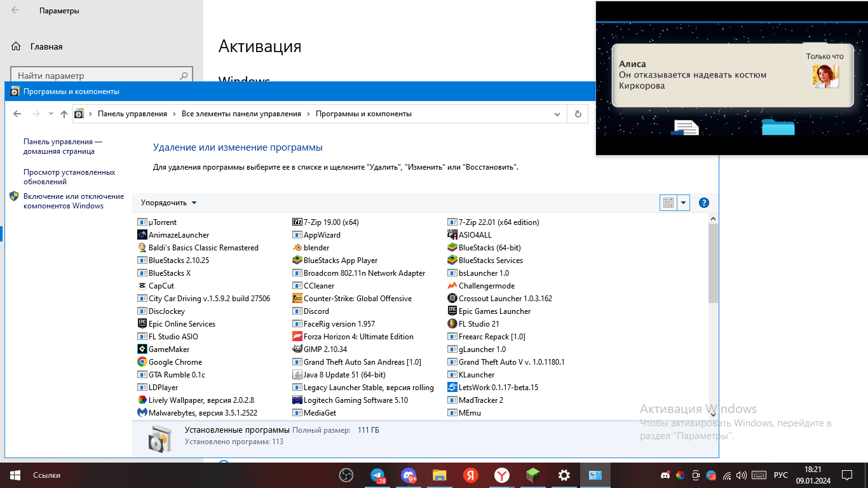
Task: Go back in the Параметры window
Action: 15,10
